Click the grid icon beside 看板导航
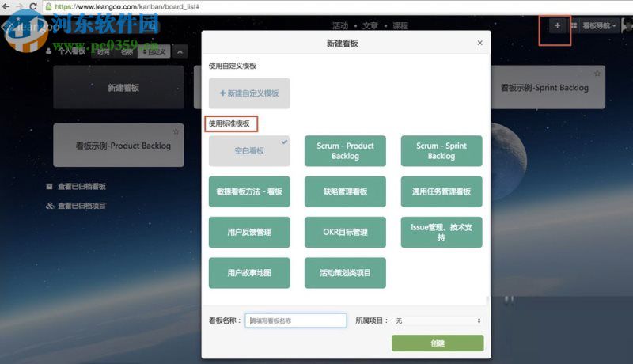 pos(574,26)
